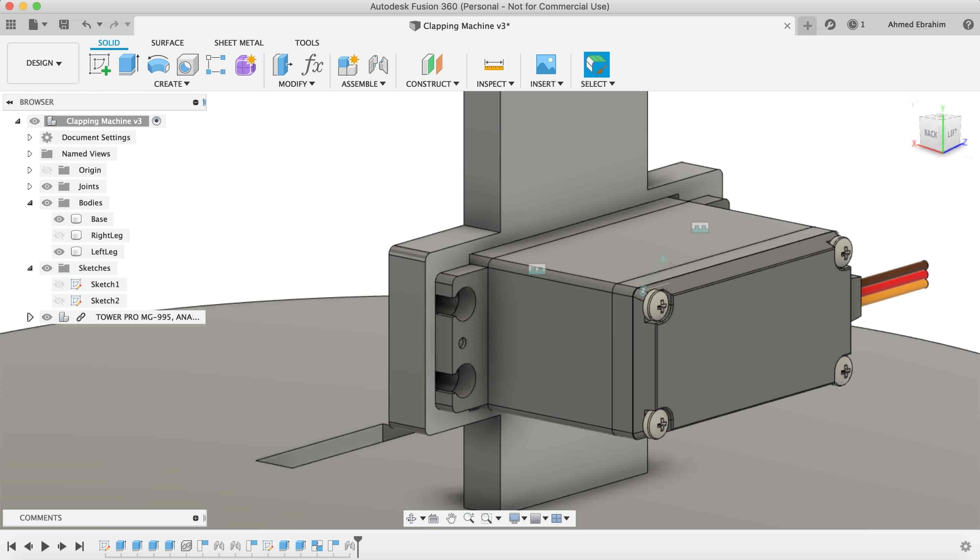This screenshot has width=980, height=560.
Task: Hide the Base body
Action: tap(59, 219)
